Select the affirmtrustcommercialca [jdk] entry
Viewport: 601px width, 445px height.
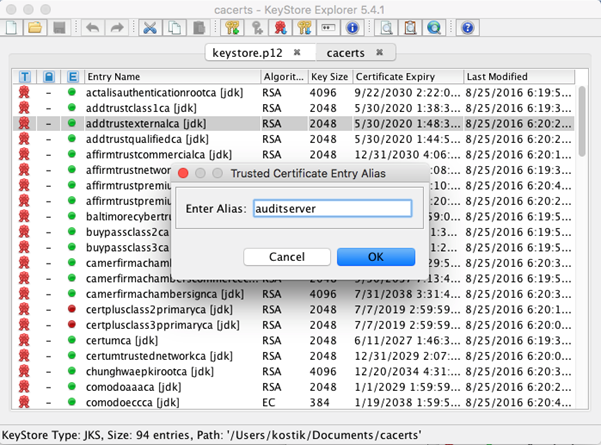pyautogui.click(x=293, y=154)
